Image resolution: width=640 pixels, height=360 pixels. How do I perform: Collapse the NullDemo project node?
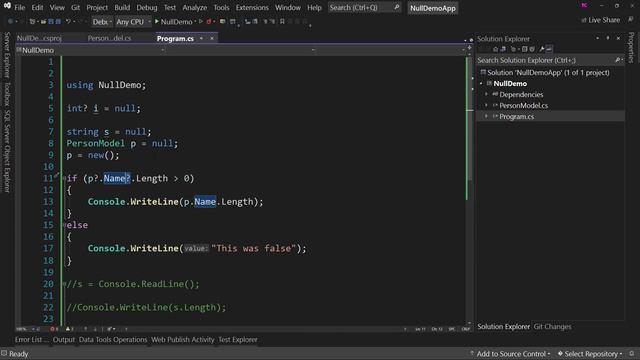(481, 84)
